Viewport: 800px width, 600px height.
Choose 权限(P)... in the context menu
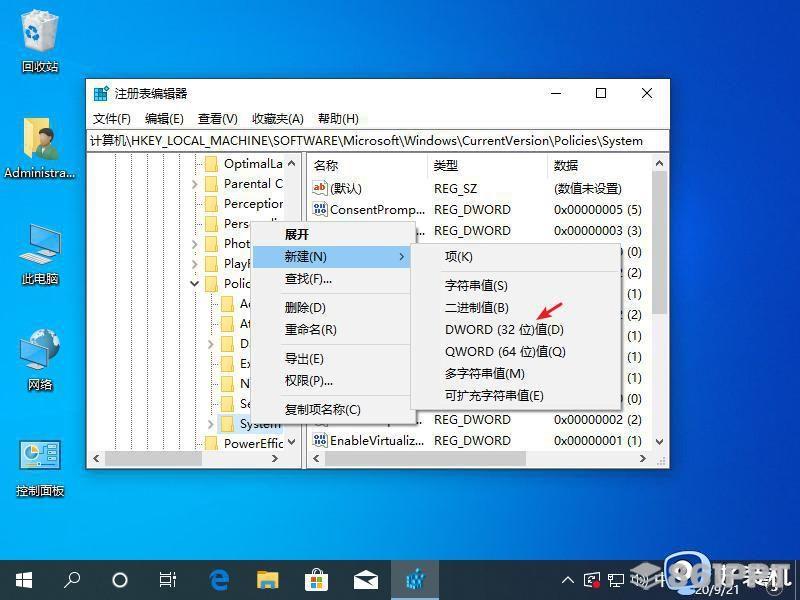coord(334,381)
